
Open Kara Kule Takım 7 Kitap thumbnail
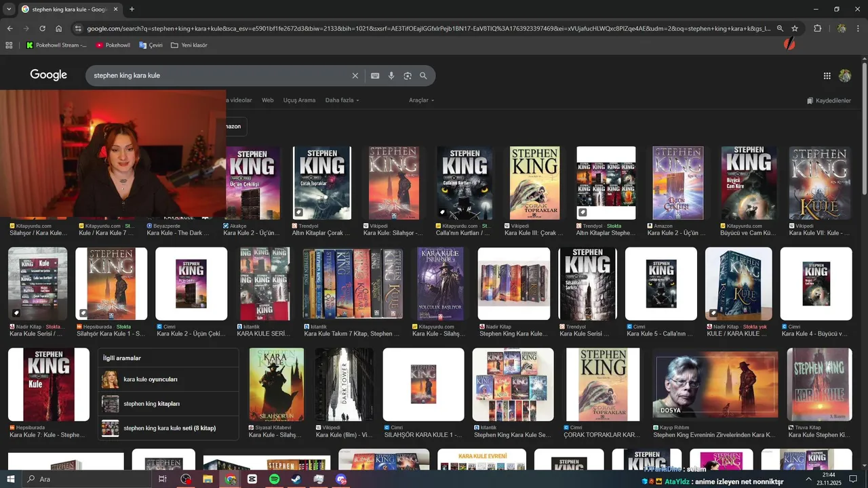pyautogui.click(x=353, y=284)
